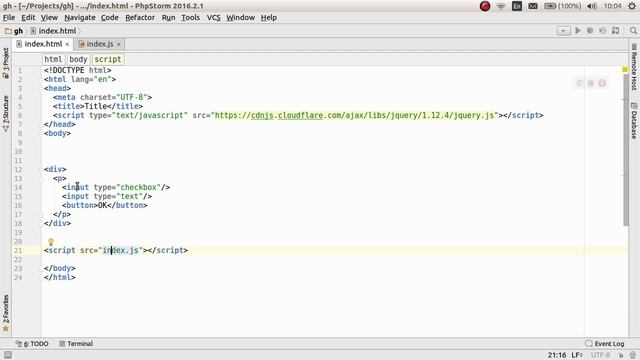Click index.html in the navigation bar
Viewport: 640px width, 360px height.
[53, 31]
